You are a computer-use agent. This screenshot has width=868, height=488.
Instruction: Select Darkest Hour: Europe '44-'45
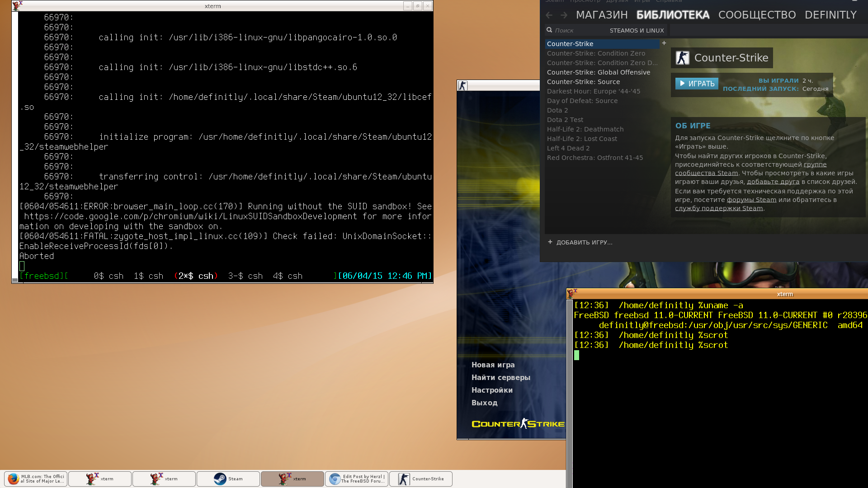[602, 91]
